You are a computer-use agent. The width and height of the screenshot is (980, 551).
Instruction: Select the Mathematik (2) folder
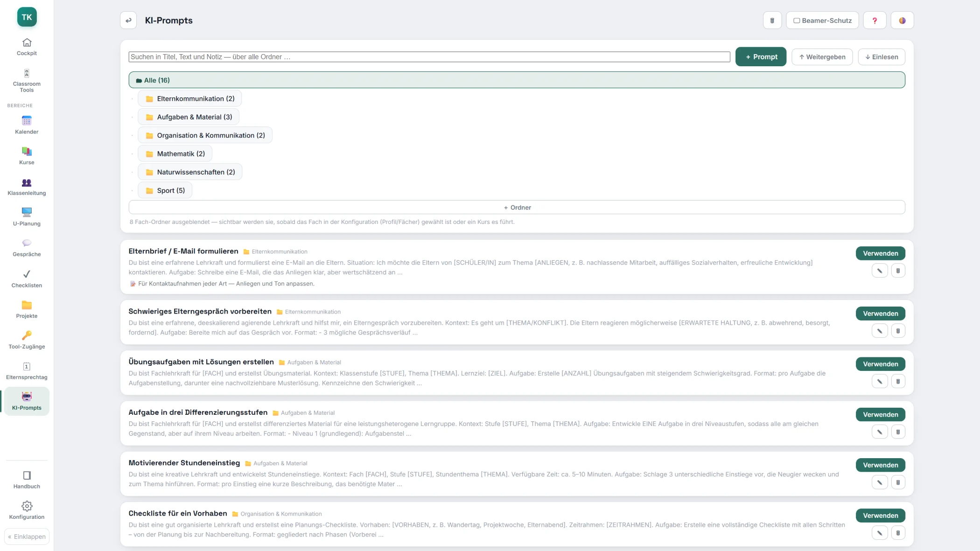point(175,153)
